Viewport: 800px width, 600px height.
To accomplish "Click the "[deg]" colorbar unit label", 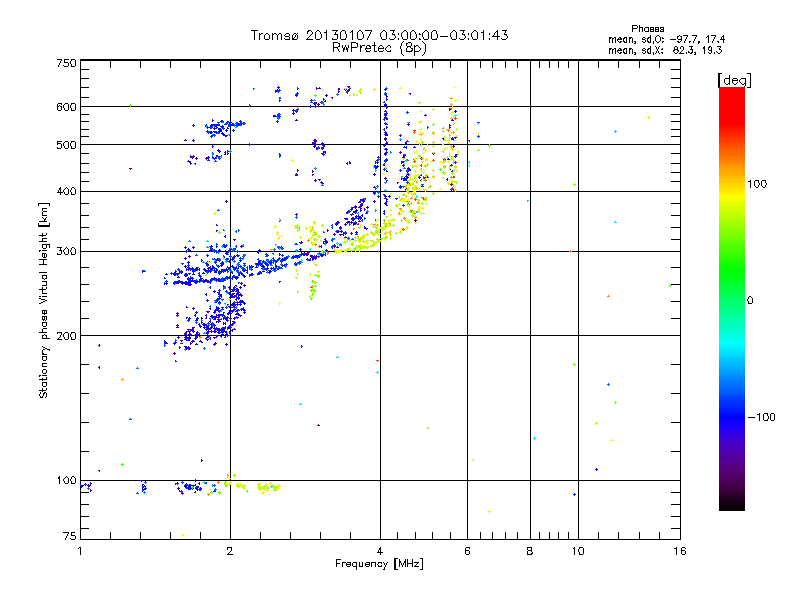I will point(734,80).
